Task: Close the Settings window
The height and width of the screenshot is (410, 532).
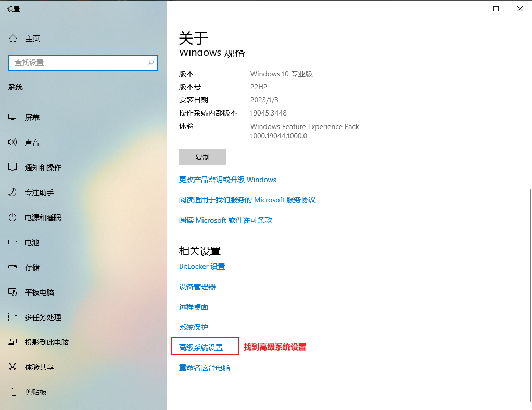Action: pyautogui.click(x=520, y=9)
